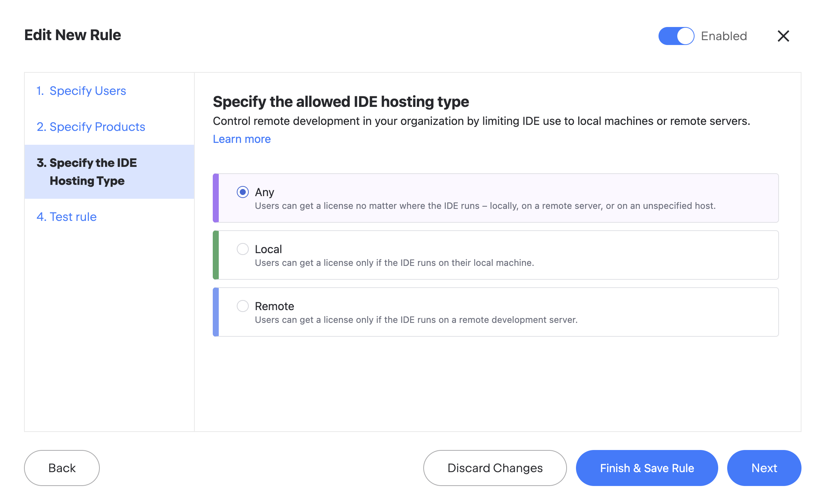Close the Edit New Rule dialog
This screenshot has height=504, width=824.
(x=783, y=36)
